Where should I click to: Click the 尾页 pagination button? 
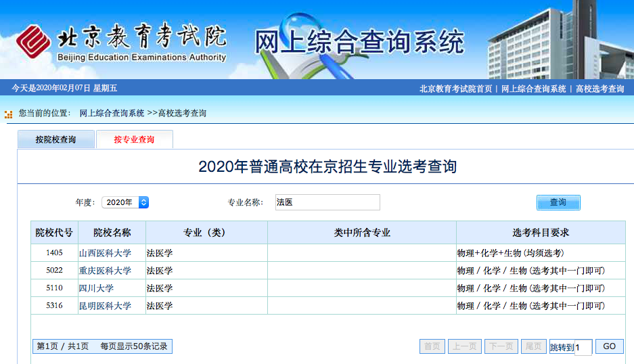pyautogui.click(x=533, y=346)
